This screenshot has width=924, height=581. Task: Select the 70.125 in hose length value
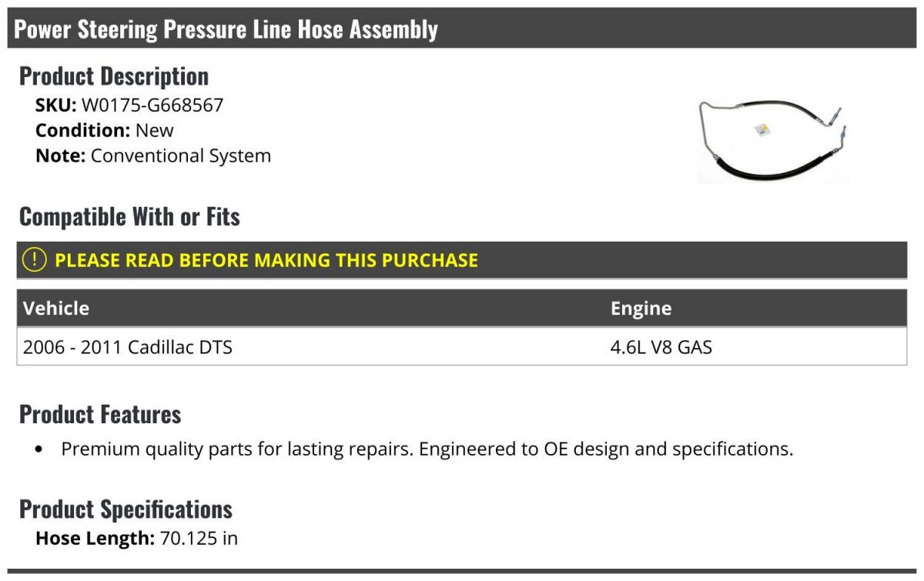[199, 539]
